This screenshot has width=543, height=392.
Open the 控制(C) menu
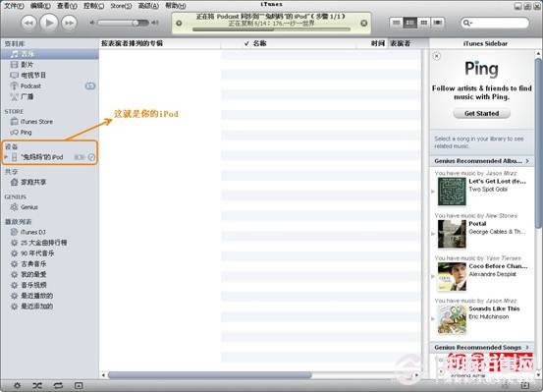pos(93,6)
